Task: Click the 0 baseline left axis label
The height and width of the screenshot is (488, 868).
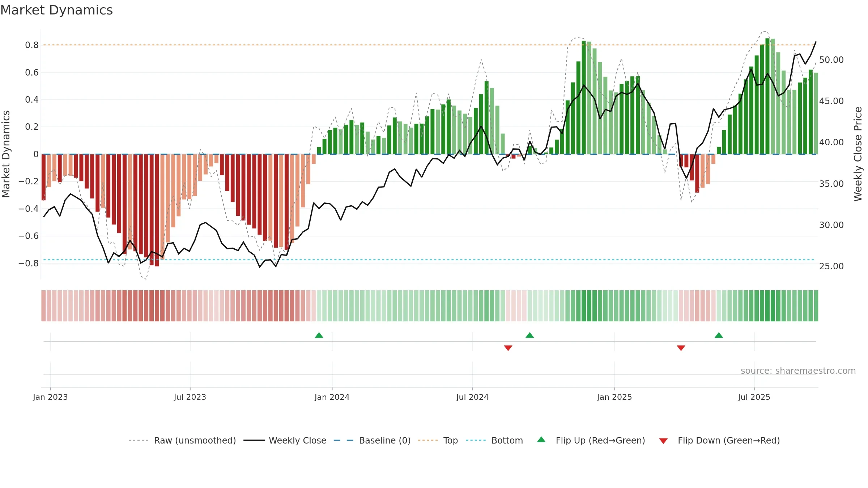Action: point(36,154)
